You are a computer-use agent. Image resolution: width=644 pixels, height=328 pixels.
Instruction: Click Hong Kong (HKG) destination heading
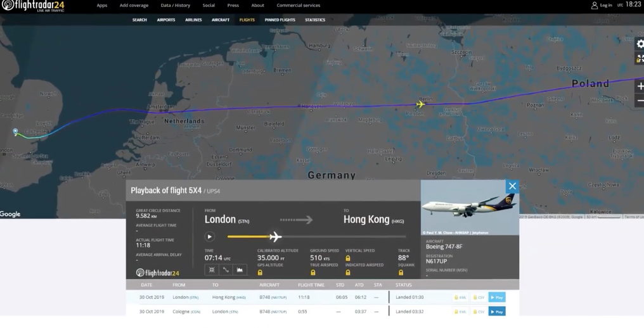click(374, 220)
